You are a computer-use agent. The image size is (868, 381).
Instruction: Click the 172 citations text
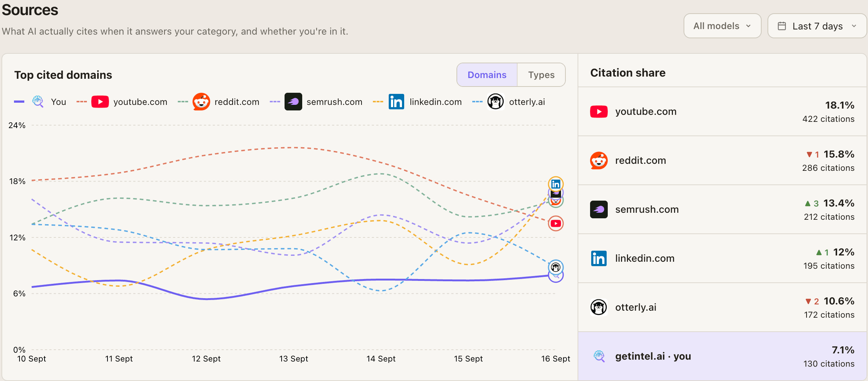click(829, 315)
